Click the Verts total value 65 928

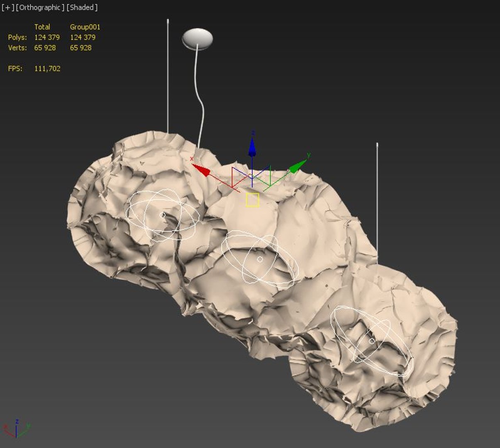(x=45, y=48)
